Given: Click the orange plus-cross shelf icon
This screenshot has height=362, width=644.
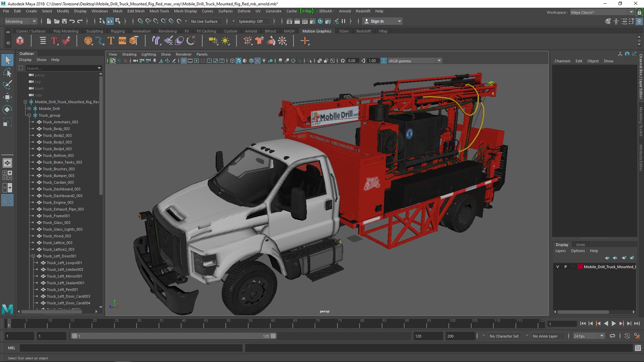Looking at the screenshot, I should (x=305, y=41).
